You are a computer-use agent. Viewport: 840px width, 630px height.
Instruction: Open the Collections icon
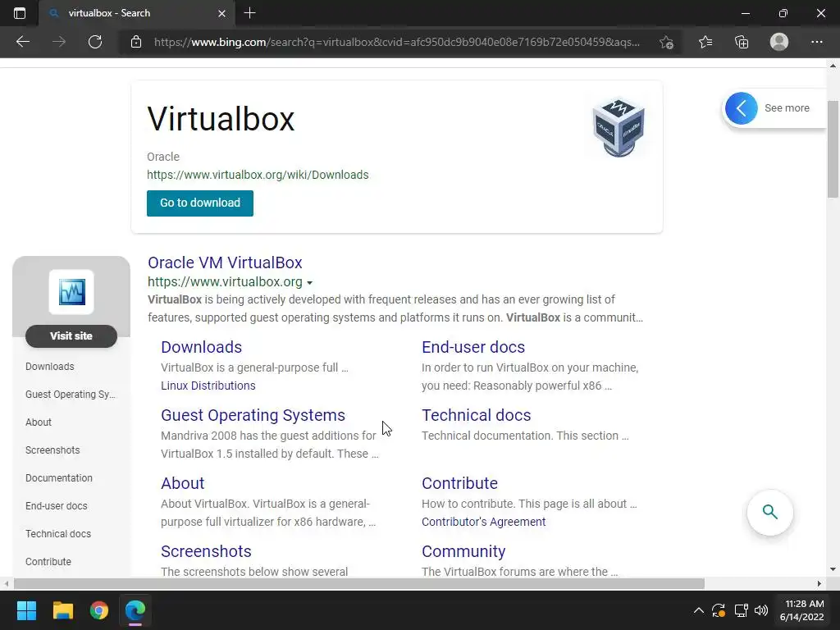tap(742, 42)
